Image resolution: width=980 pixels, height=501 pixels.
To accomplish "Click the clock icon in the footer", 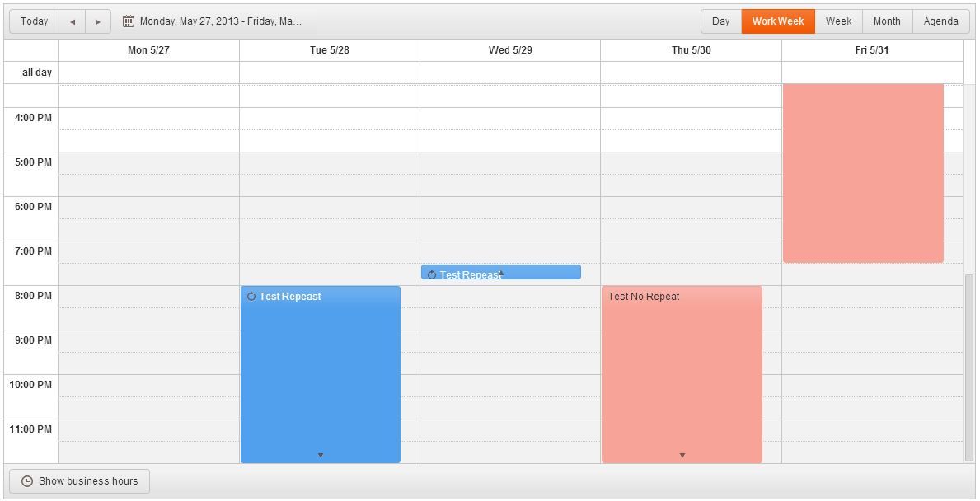I will click(27, 481).
